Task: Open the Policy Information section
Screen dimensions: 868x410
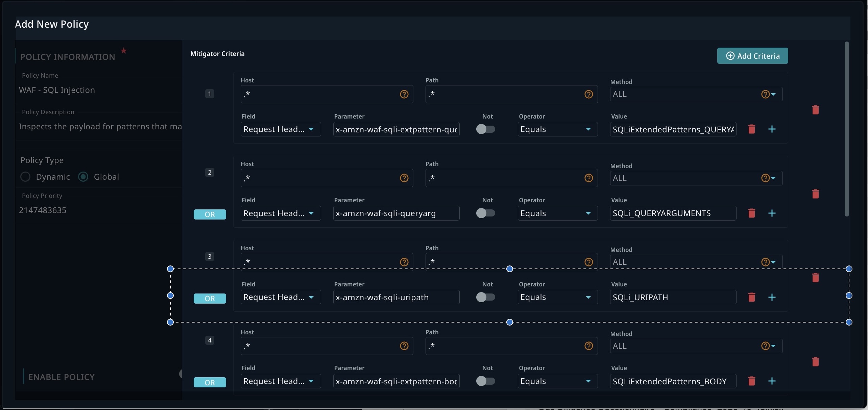Action: pyautogui.click(x=68, y=57)
